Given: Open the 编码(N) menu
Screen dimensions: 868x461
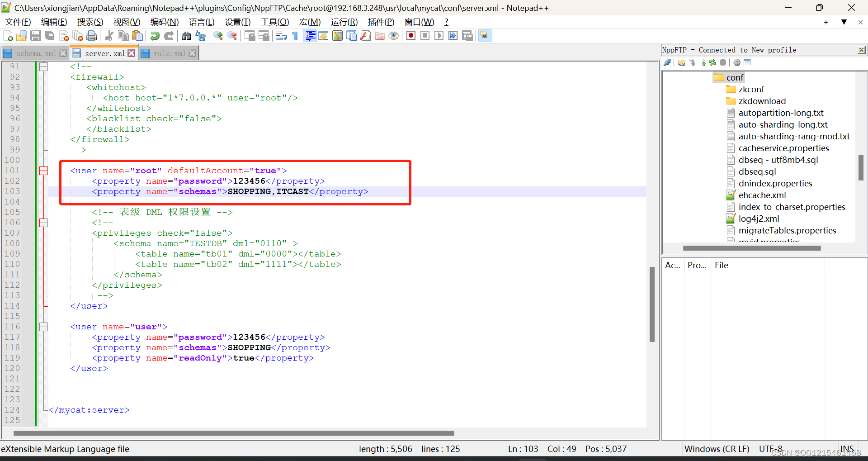Looking at the screenshot, I should [x=165, y=22].
